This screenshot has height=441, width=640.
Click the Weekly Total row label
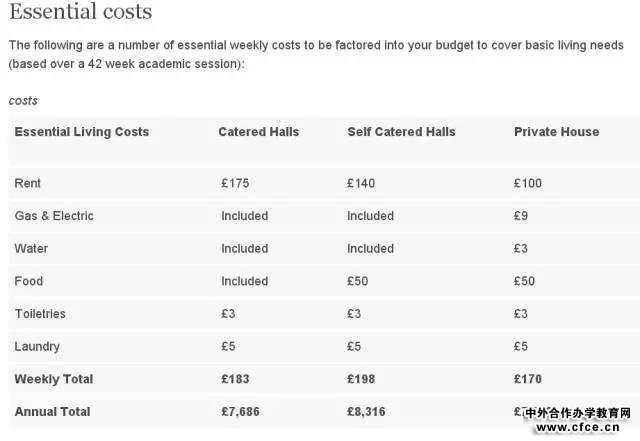[x=54, y=379]
